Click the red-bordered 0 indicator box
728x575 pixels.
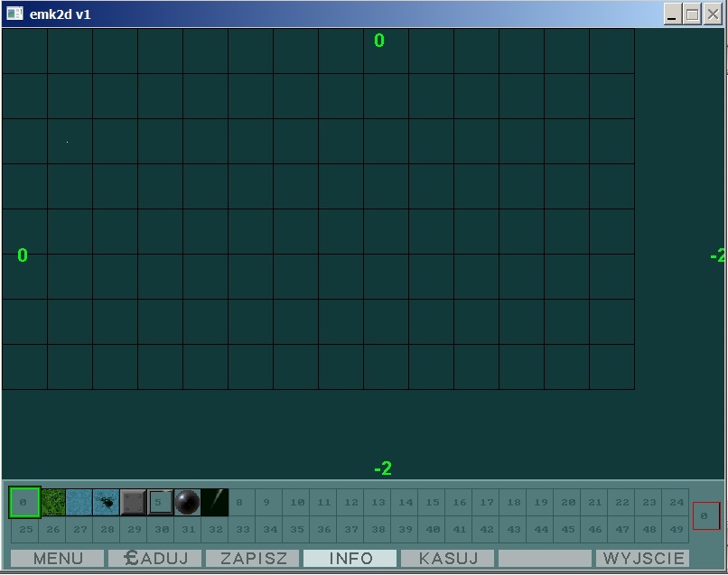tap(705, 516)
